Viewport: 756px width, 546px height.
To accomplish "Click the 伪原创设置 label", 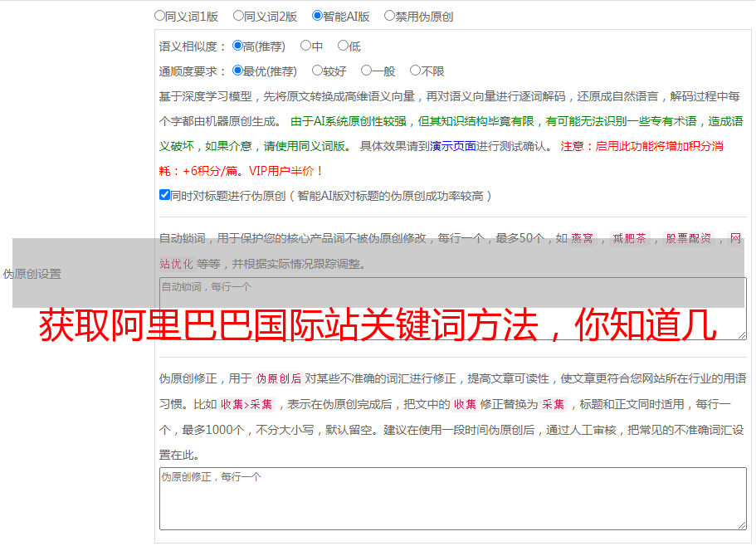I will coord(32,274).
